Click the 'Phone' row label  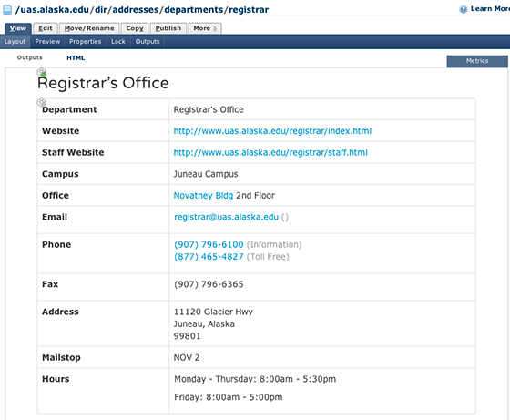click(56, 244)
